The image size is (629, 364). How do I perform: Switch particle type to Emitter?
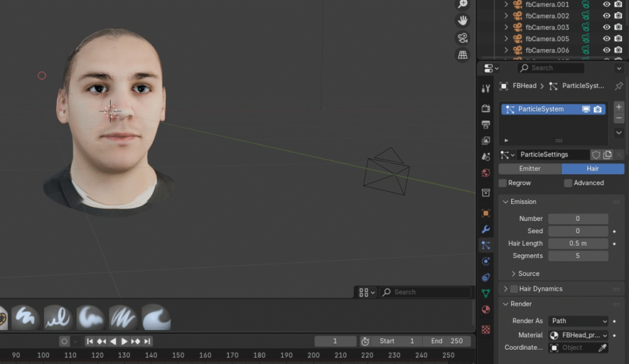point(529,169)
